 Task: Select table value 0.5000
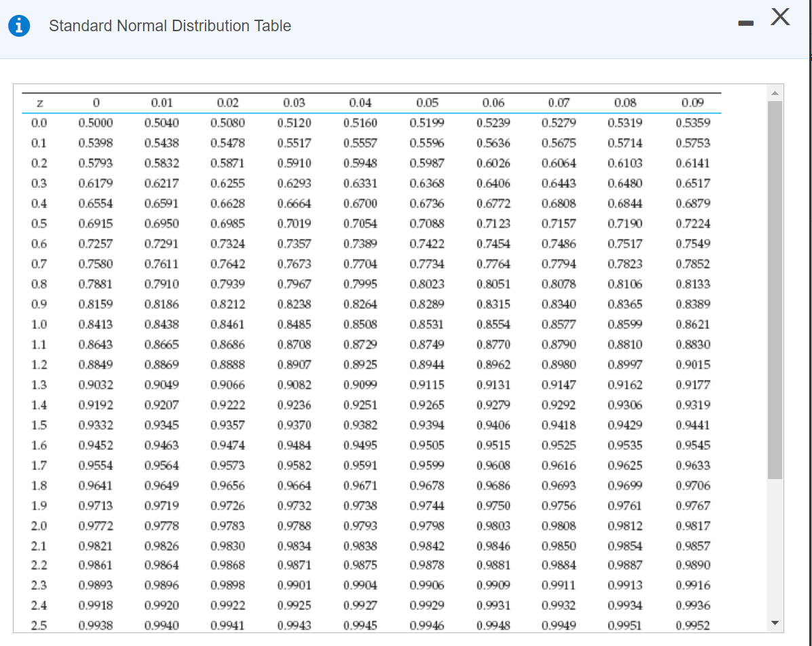pyautogui.click(x=96, y=121)
